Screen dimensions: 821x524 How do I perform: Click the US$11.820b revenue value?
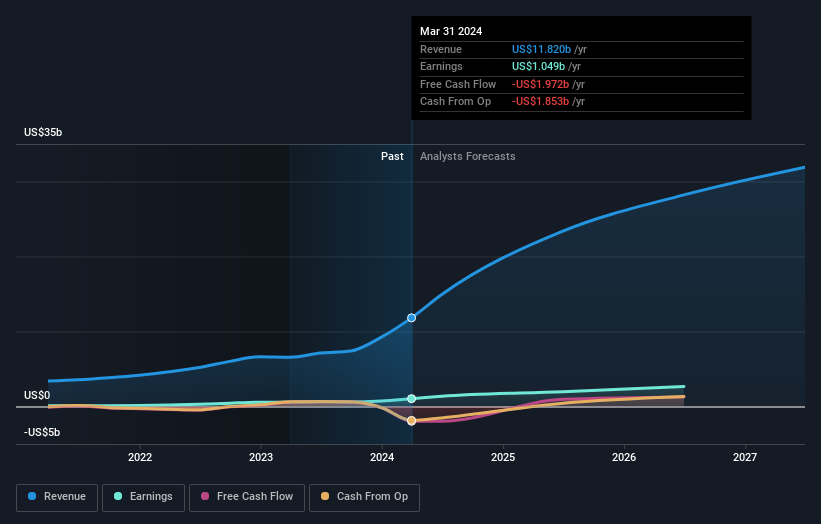coord(541,49)
